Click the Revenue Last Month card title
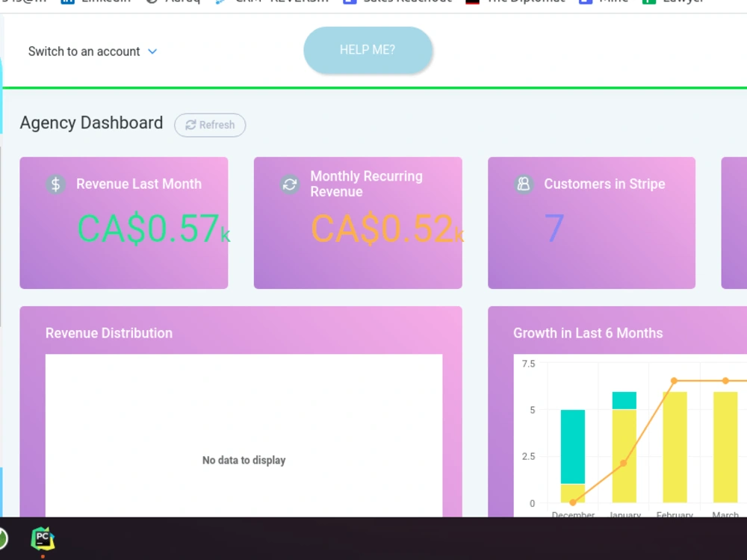Screen dimensions: 747x560 click(139, 184)
